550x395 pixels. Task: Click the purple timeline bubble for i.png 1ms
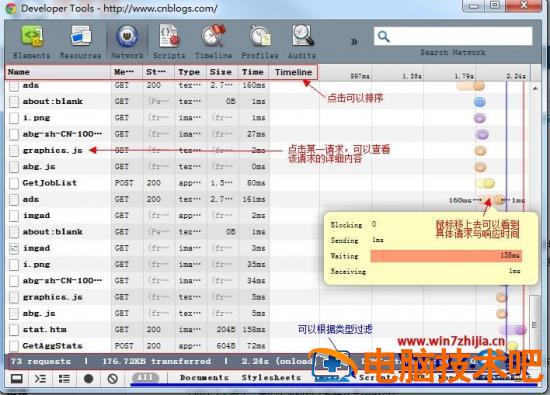[x=480, y=118]
